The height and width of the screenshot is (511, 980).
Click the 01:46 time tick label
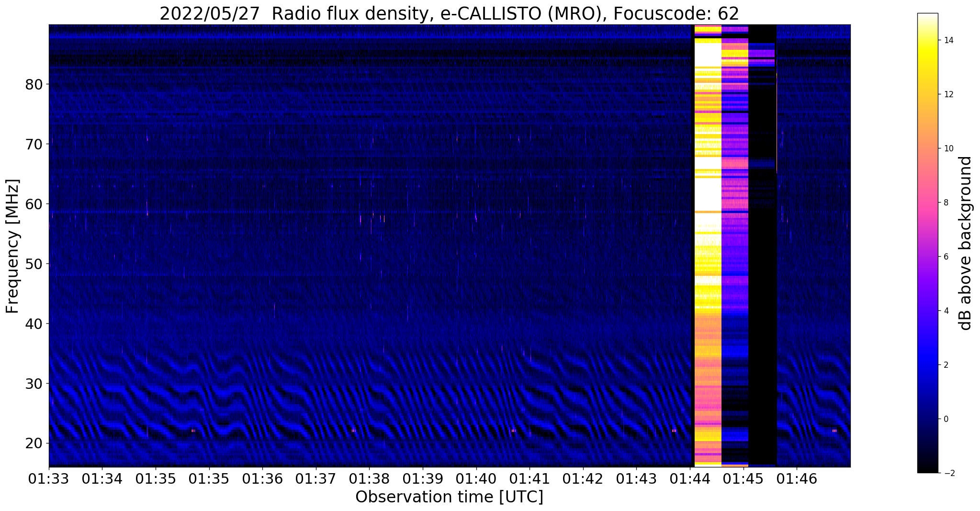[x=797, y=479]
